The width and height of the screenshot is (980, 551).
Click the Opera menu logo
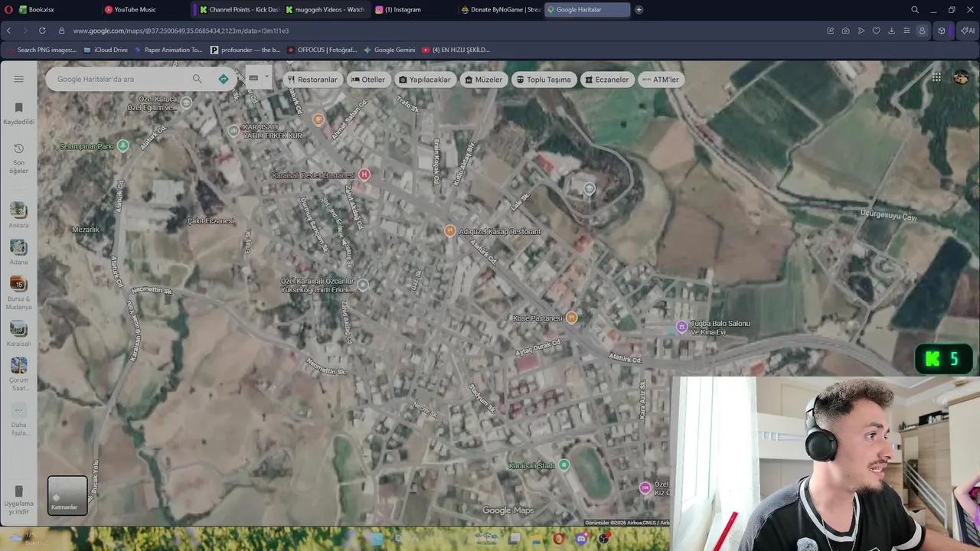pos(8,10)
